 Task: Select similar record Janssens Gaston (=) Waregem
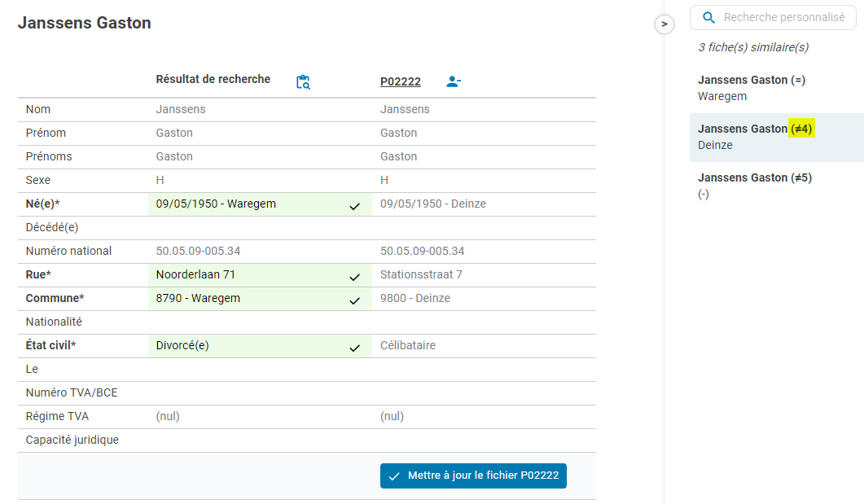[x=777, y=88]
